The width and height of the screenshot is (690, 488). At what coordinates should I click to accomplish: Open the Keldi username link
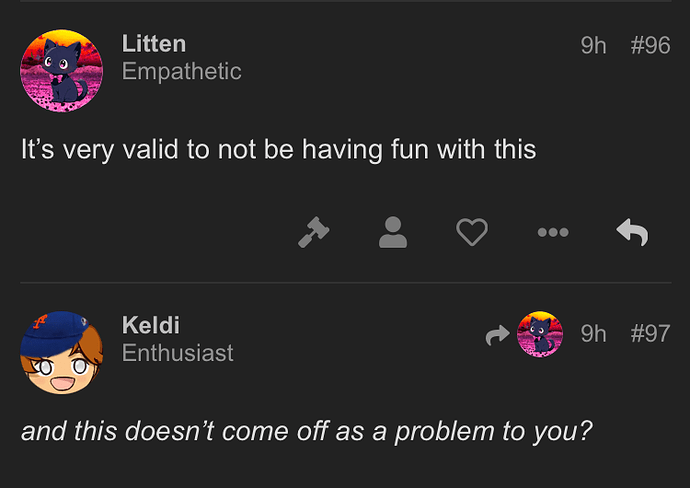pyautogui.click(x=151, y=325)
